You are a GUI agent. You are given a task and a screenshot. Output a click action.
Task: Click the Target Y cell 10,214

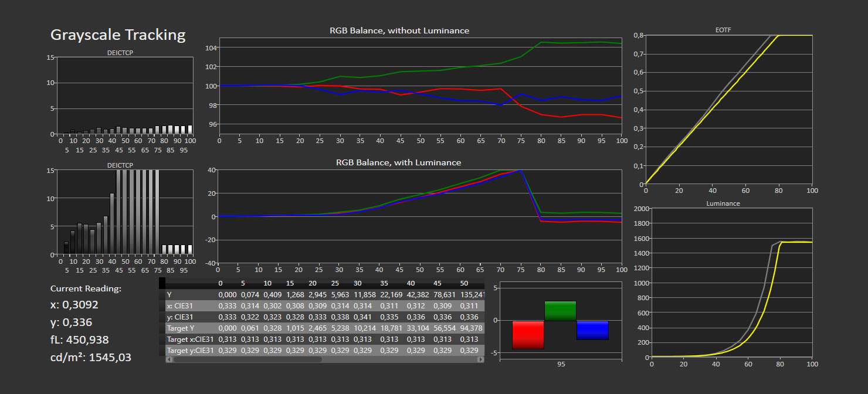[x=364, y=328]
